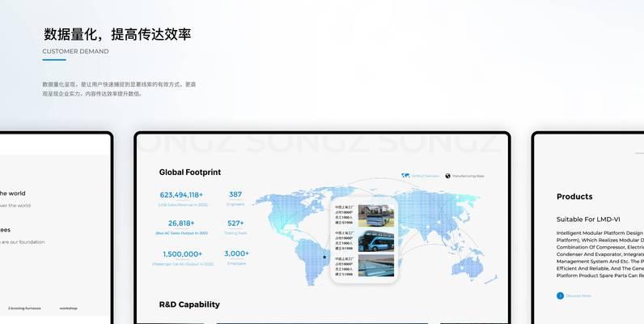Click the blue circular arrow icon under Products
The image size is (644, 324).
pyautogui.click(x=560, y=296)
